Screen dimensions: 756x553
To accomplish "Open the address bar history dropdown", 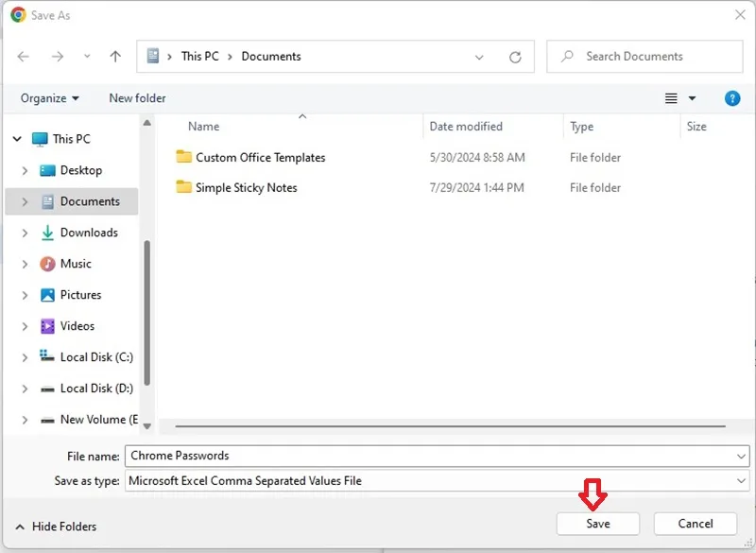I will [479, 57].
